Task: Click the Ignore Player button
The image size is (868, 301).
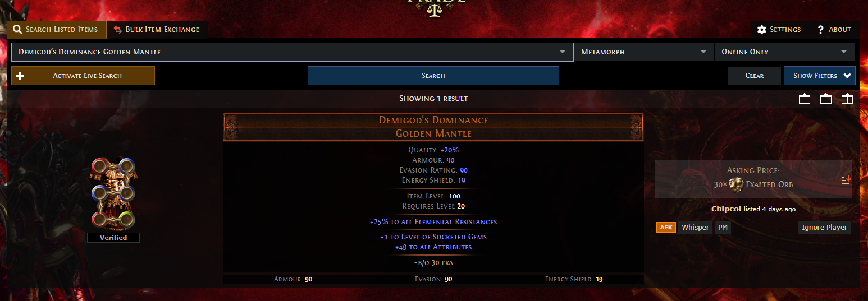Action: click(x=824, y=227)
